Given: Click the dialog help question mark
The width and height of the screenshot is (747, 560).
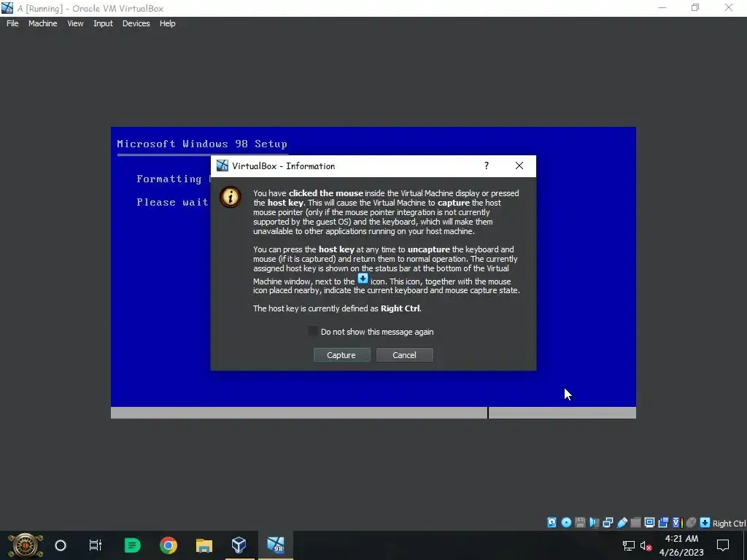Looking at the screenshot, I should click(487, 166).
